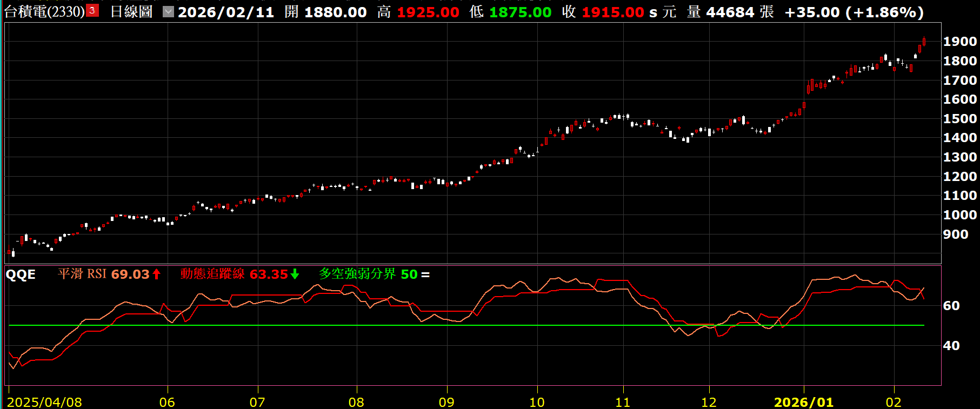Click the closing price 1915.00 value
980x409 pixels.
pyautogui.click(x=612, y=12)
